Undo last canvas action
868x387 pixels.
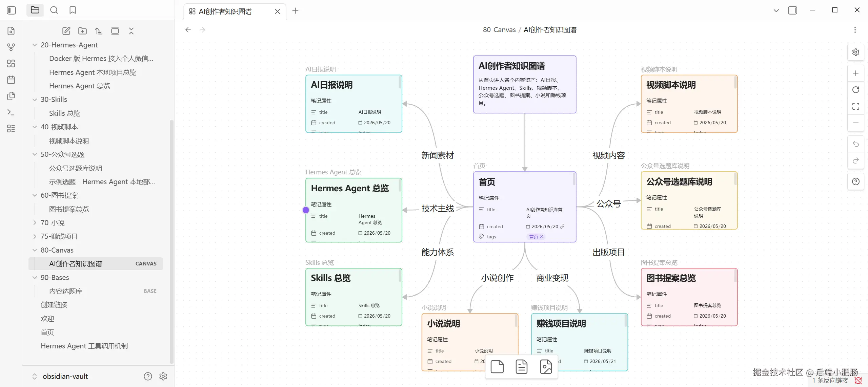click(855, 144)
